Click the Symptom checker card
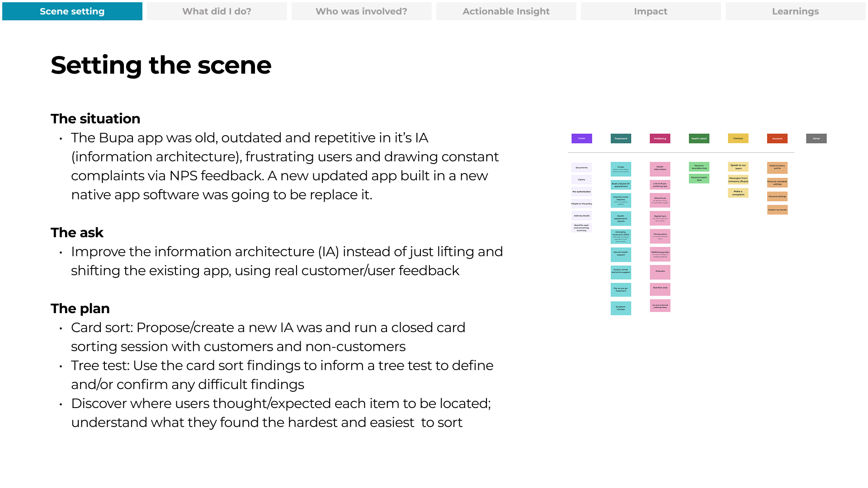The width and height of the screenshot is (868, 488). [621, 308]
